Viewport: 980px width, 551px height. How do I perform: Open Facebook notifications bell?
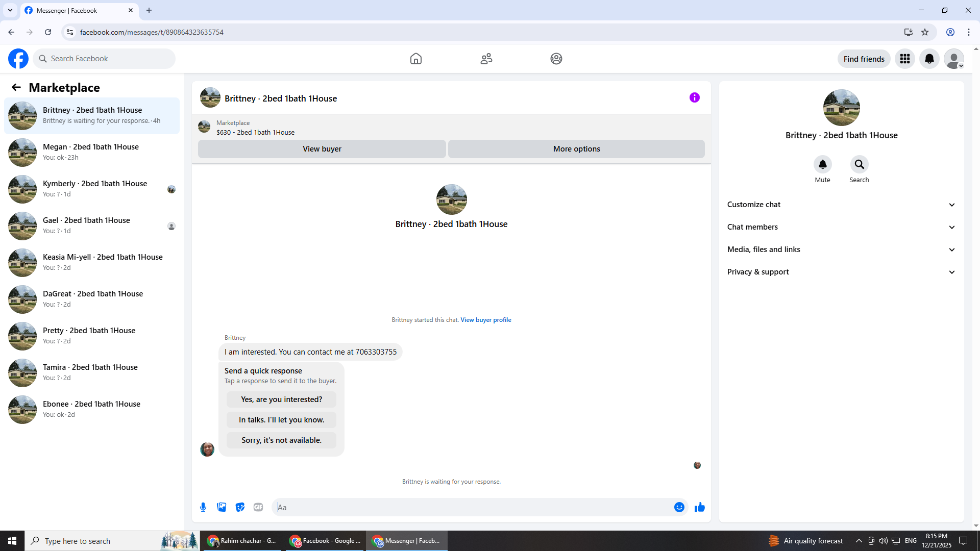coord(929,59)
